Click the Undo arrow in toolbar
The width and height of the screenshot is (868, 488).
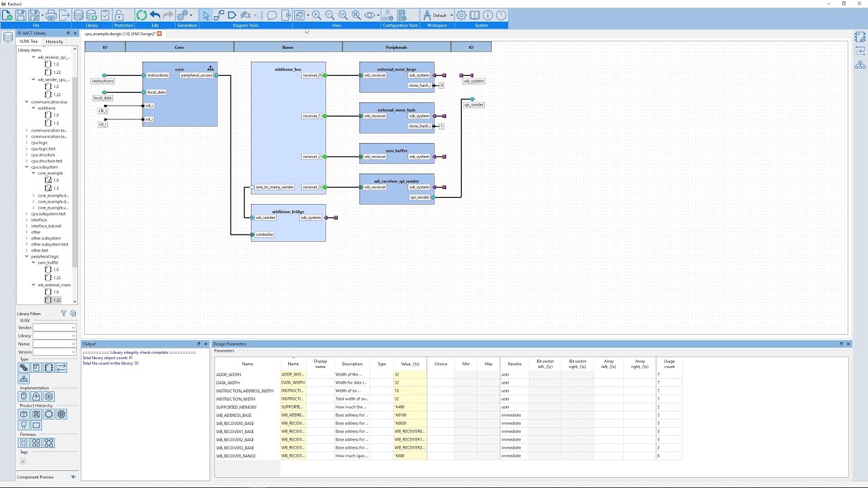point(155,15)
